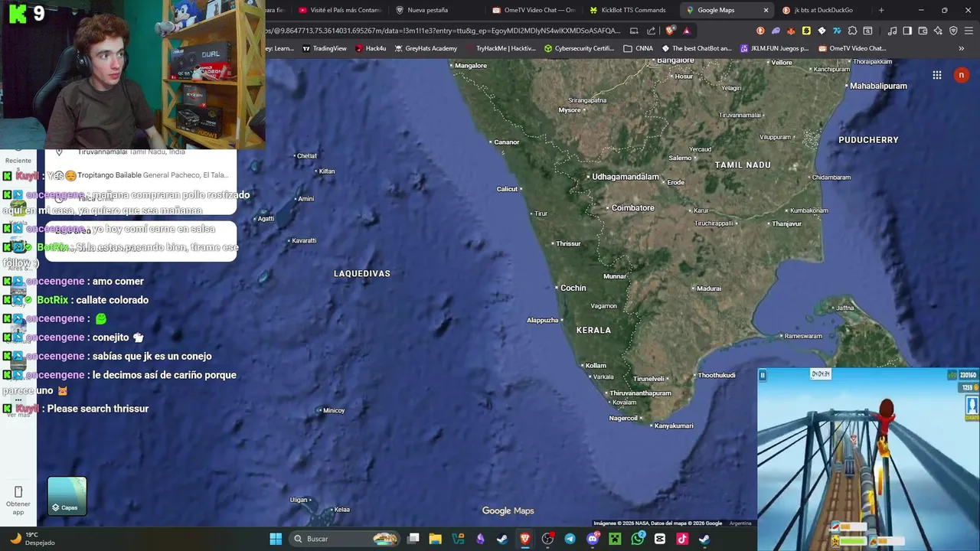Open the TryHackMe bookmark
This screenshot has height=551, width=980.
click(501, 48)
